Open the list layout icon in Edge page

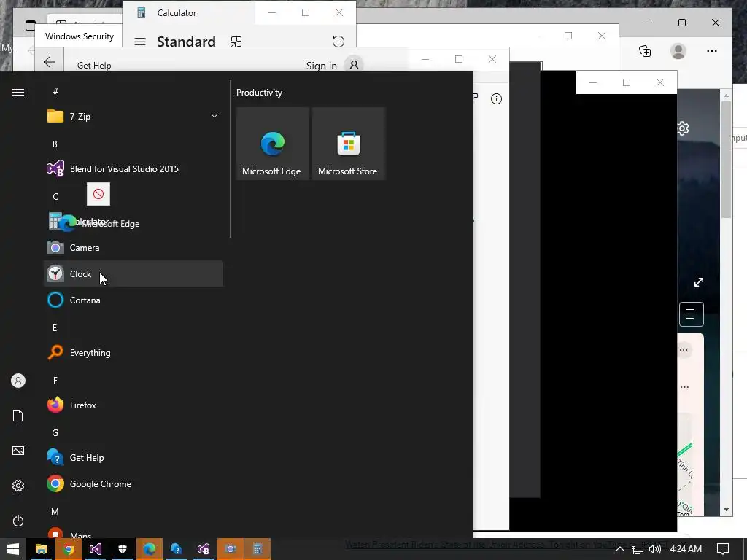tap(692, 314)
